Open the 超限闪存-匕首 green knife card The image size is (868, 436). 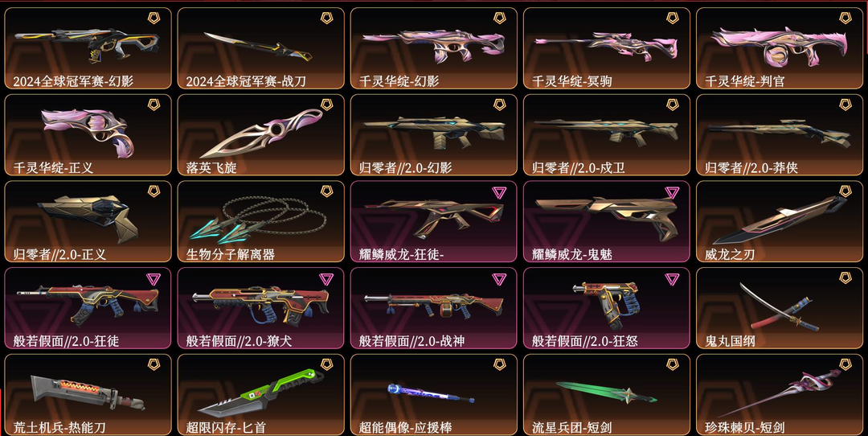(260, 394)
